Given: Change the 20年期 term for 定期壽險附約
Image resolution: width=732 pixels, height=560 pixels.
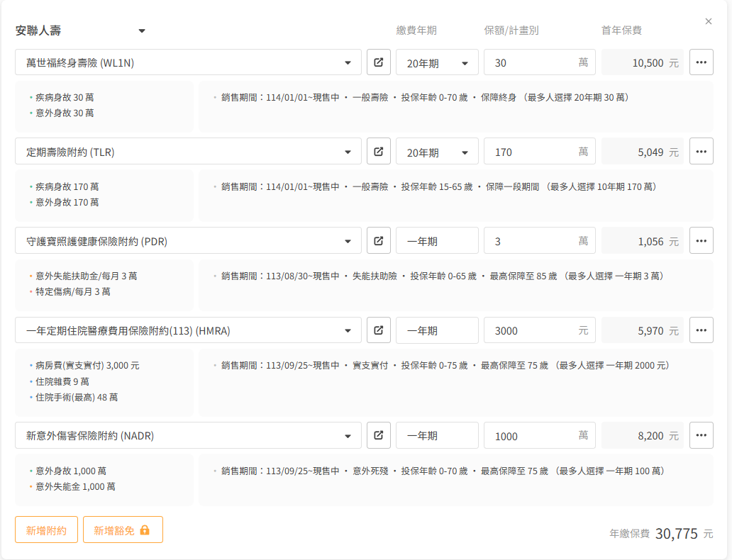Looking at the screenshot, I should (x=437, y=152).
